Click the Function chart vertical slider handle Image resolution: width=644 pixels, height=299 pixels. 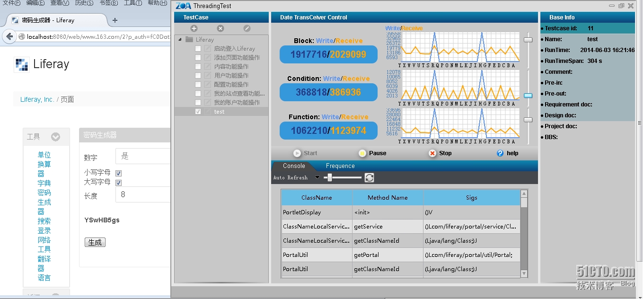tap(528, 120)
